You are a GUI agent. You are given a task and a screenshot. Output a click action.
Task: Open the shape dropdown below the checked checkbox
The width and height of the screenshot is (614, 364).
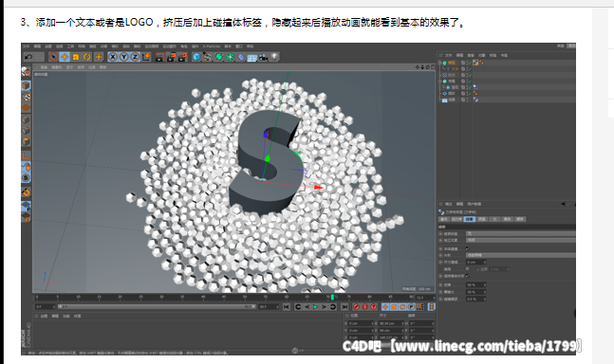[x=520, y=255]
